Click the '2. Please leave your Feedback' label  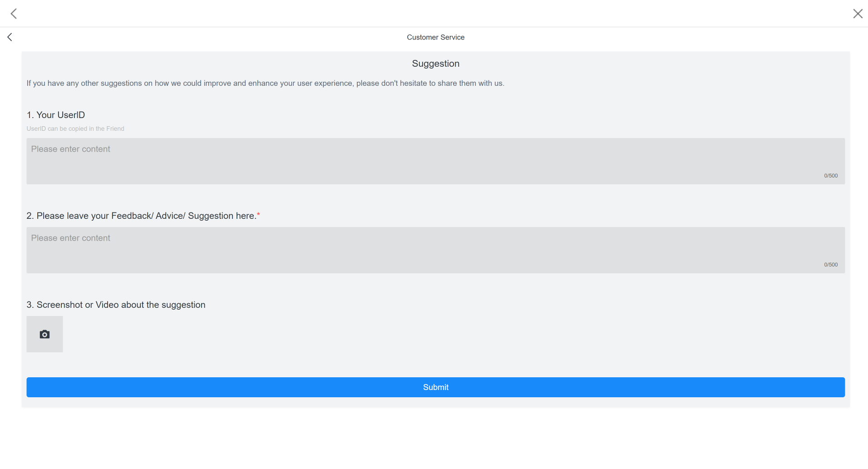pyautogui.click(x=143, y=216)
